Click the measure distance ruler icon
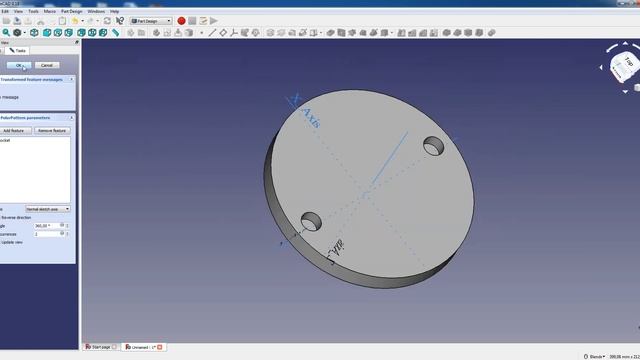Screen dimensions: 640x360 116,32
